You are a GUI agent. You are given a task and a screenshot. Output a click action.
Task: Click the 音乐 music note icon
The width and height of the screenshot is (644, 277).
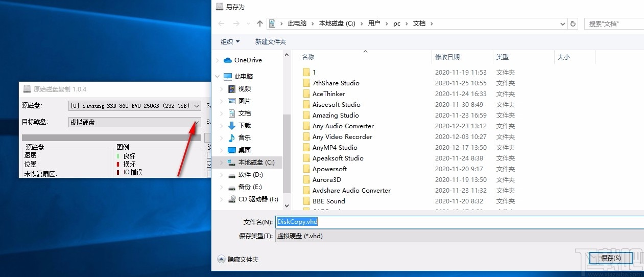(x=232, y=138)
